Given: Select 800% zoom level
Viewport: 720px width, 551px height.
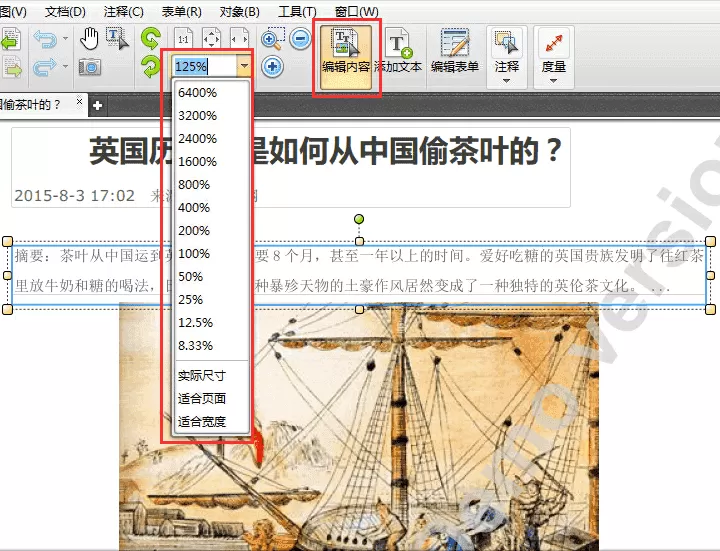Looking at the screenshot, I should tap(211, 185).
